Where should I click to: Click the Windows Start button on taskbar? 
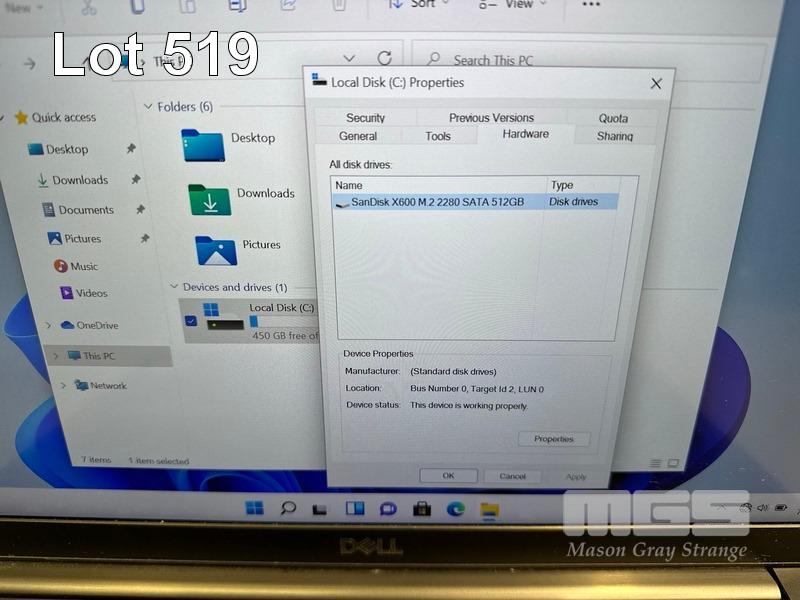[255, 508]
